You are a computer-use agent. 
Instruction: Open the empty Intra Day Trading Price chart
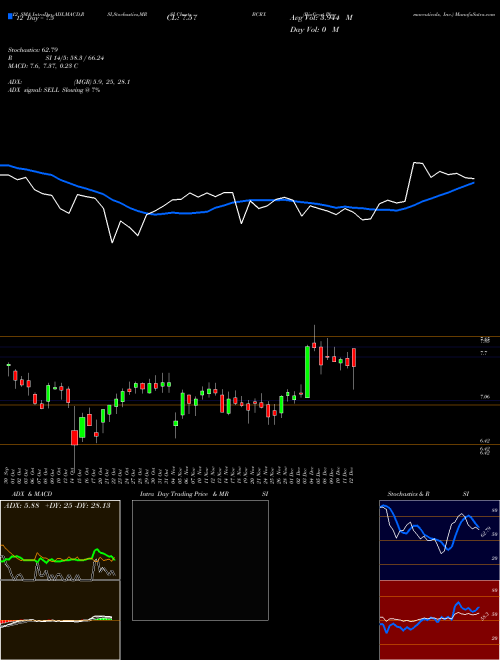(x=200, y=560)
